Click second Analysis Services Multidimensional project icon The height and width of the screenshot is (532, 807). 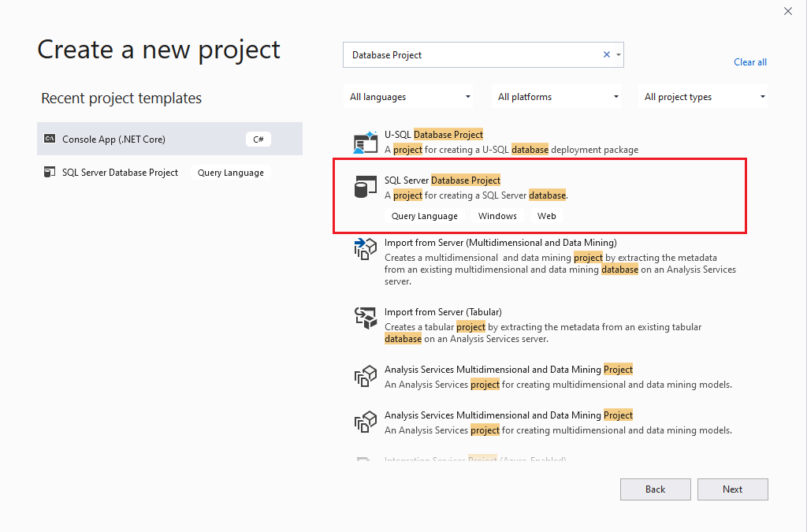pyautogui.click(x=366, y=422)
